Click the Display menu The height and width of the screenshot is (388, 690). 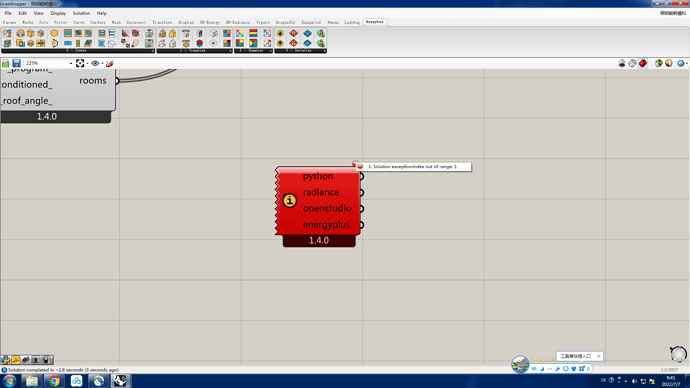tap(58, 13)
